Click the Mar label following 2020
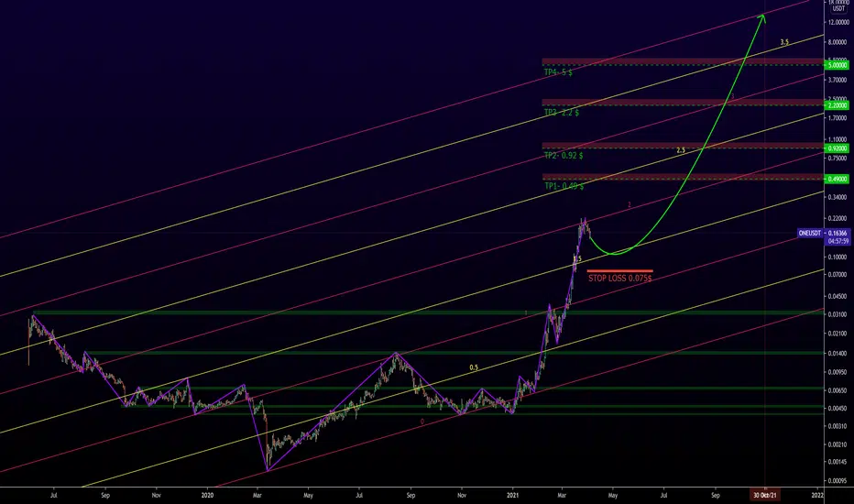The height and width of the screenshot is (504, 854). click(257, 495)
